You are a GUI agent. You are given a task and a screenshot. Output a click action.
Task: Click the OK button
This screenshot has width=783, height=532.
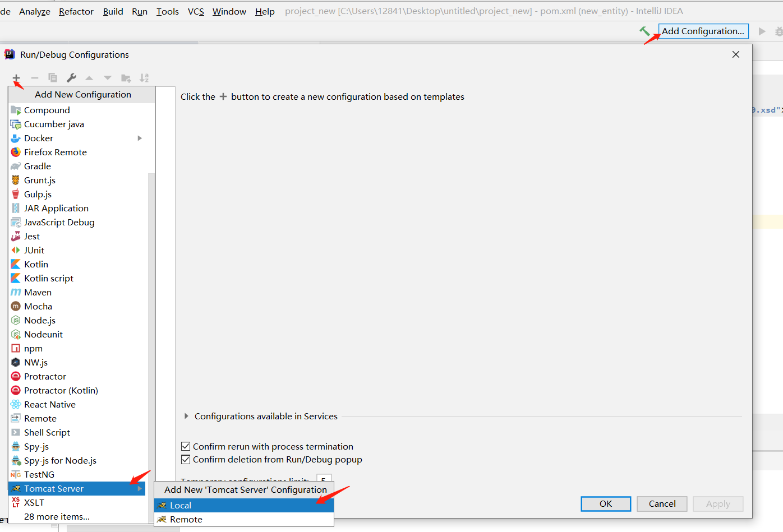point(606,503)
